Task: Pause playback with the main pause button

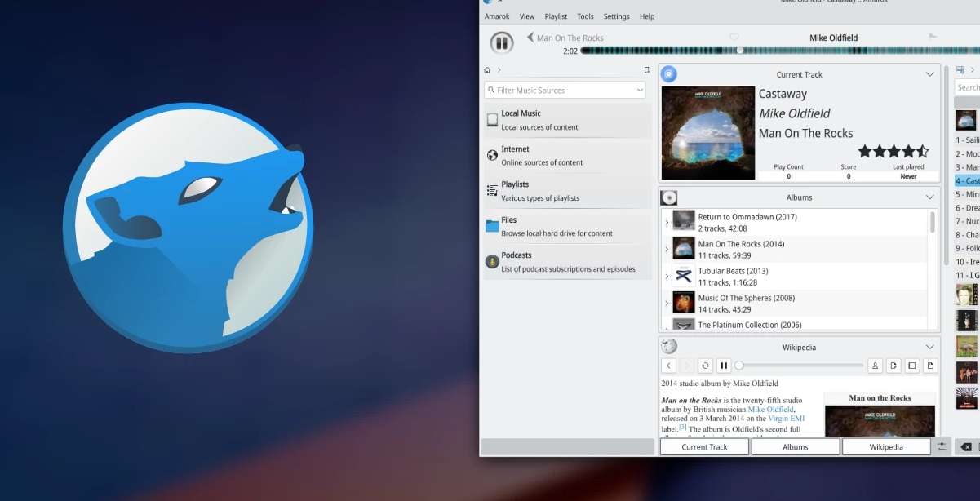Action: point(501,42)
